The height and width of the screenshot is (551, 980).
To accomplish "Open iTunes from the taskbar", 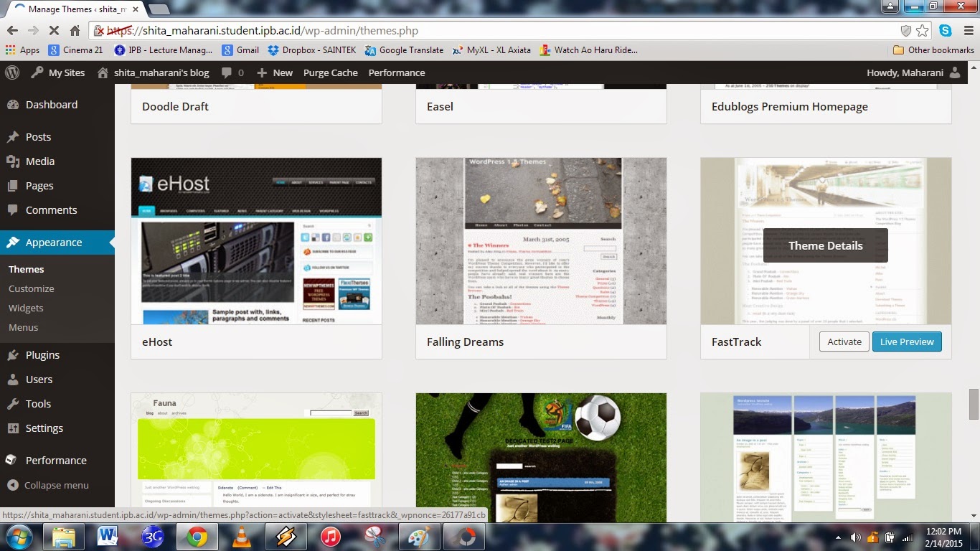I will (330, 537).
